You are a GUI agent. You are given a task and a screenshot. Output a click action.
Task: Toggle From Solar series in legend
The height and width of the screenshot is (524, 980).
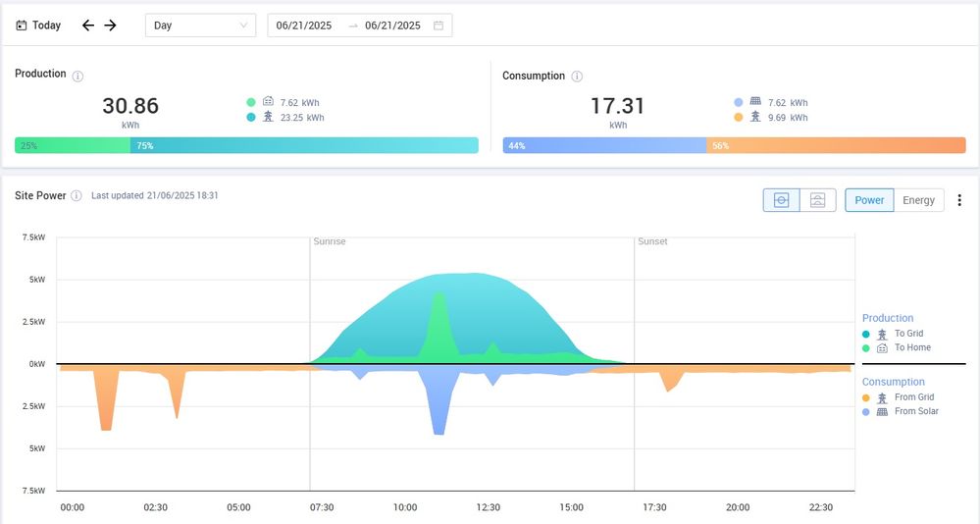click(x=915, y=411)
